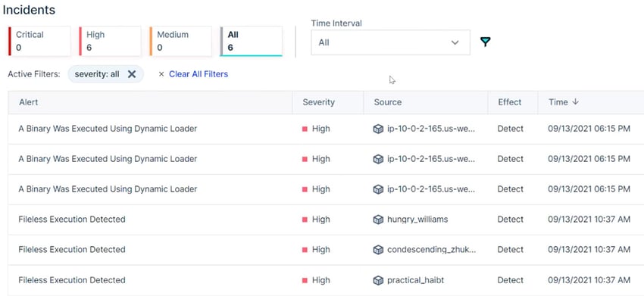Click the container icon beside hungry_williams
The width and height of the screenshot is (644, 296).
[378, 220]
